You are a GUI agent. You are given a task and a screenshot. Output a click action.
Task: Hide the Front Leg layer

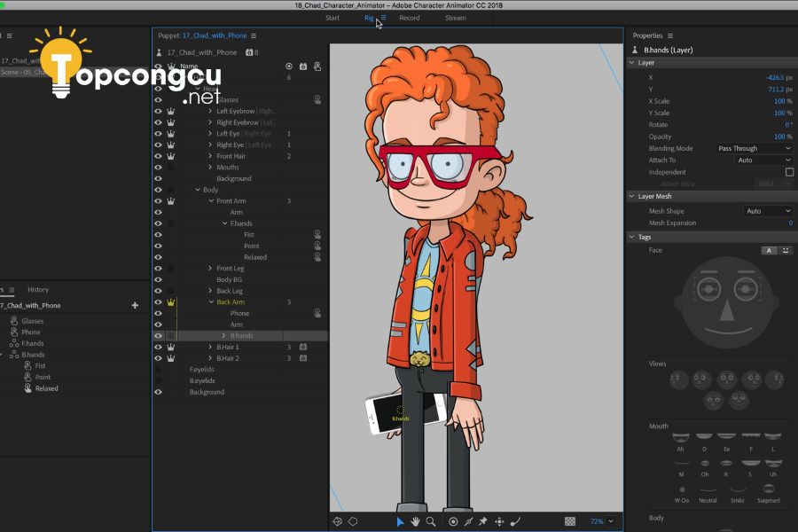click(159, 269)
